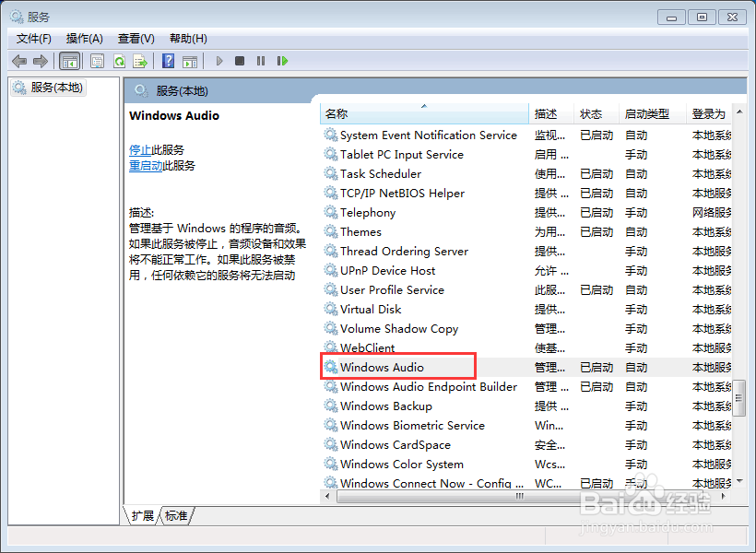756x553 pixels.
Task: Minimize the 服务 window
Action: (671, 18)
